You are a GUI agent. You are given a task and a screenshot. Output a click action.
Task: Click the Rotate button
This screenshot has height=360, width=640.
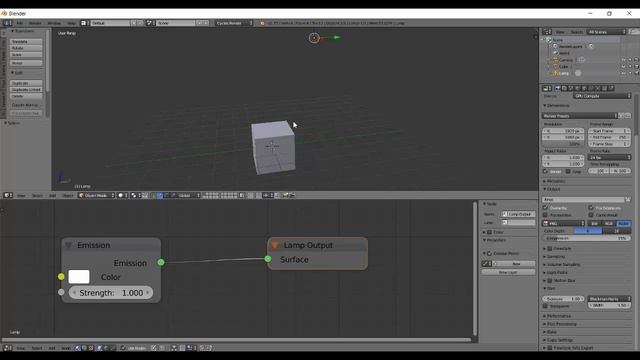26,48
